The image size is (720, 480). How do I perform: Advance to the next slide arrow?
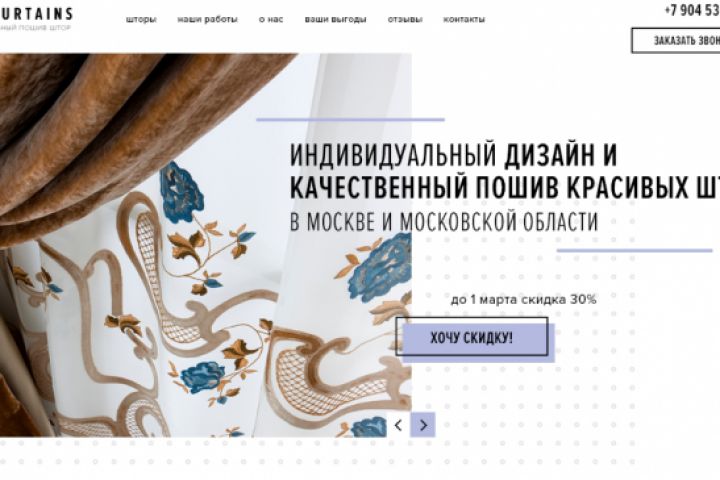[423, 425]
